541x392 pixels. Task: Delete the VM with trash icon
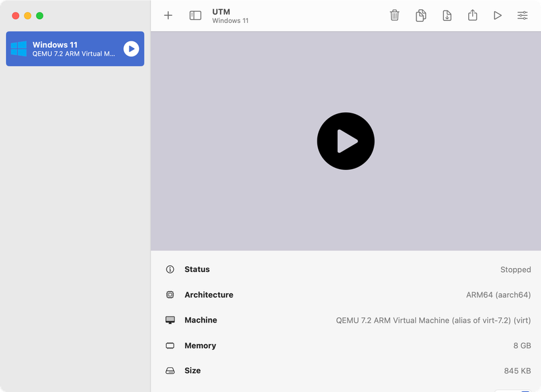[x=395, y=15]
